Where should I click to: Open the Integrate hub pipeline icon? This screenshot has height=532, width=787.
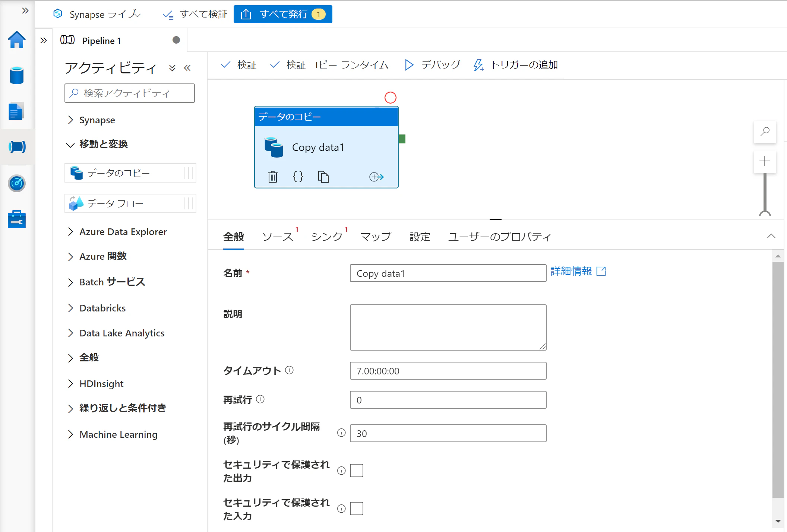click(17, 147)
